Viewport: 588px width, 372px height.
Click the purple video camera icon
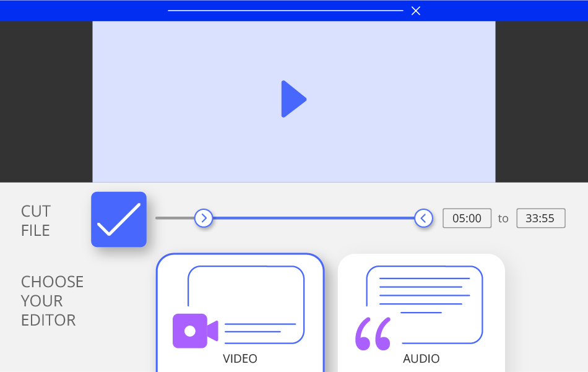tap(196, 331)
